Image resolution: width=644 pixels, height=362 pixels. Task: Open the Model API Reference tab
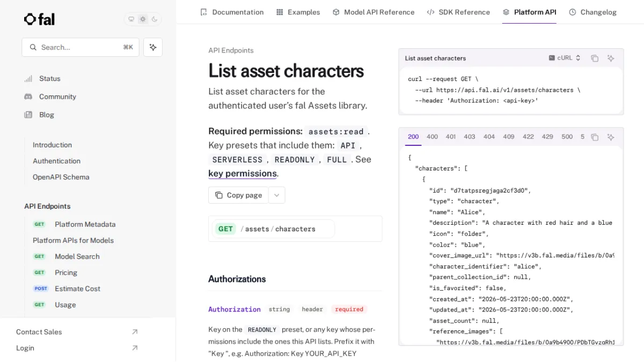click(374, 12)
